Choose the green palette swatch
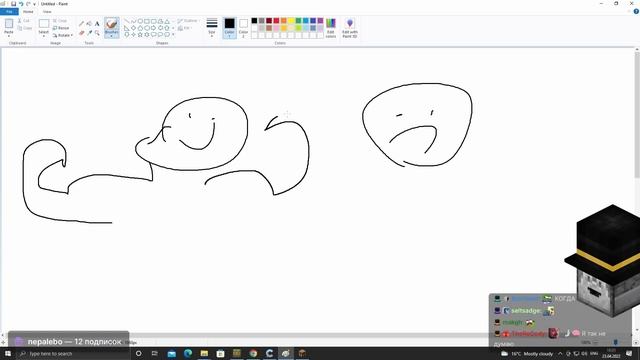 (298, 20)
